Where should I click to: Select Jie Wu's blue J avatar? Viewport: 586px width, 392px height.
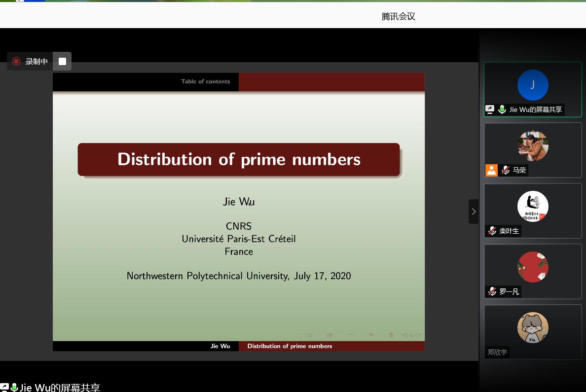(533, 85)
